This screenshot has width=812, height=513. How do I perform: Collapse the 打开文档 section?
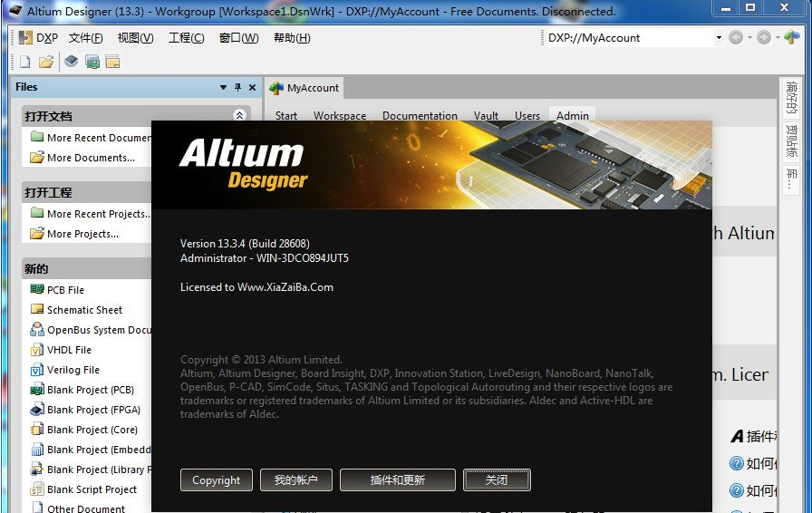point(239,115)
